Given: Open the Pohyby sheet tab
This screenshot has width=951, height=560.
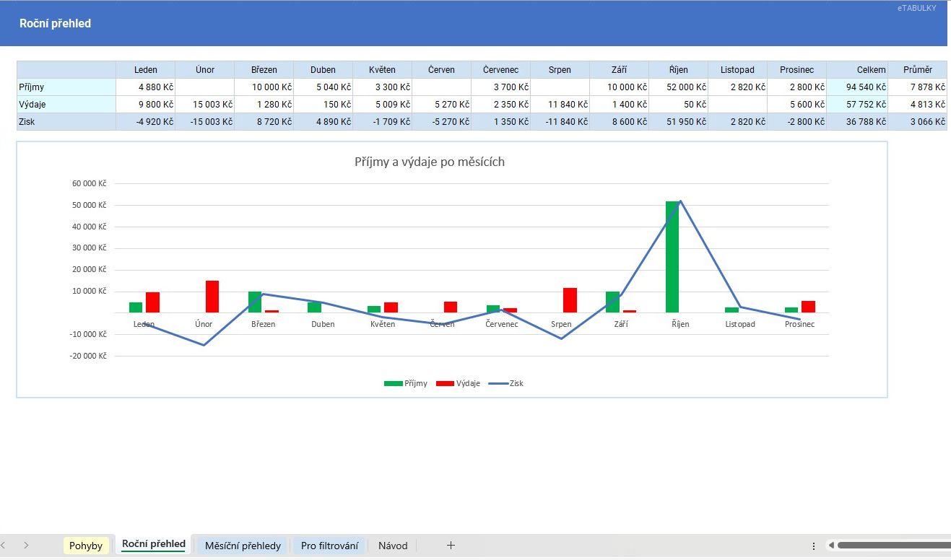Looking at the screenshot, I should [x=86, y=546].
